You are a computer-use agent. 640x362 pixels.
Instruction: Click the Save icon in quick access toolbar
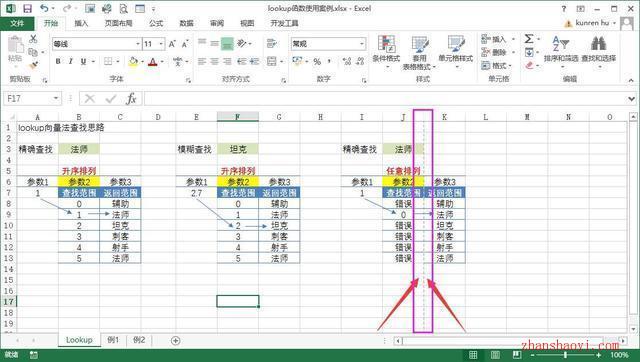(x=27, y=8)
